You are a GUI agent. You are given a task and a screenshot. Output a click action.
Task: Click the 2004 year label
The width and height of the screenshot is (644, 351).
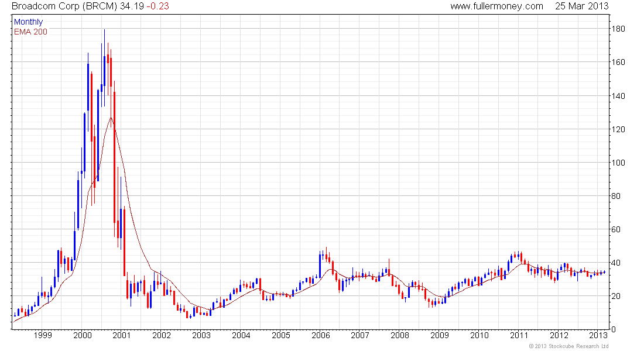tap(241, 335)
